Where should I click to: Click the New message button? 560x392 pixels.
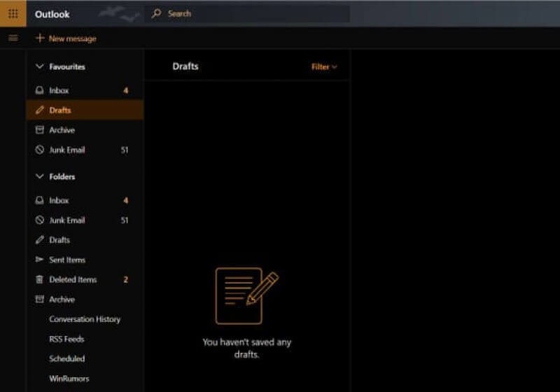[x=72, y=38]
